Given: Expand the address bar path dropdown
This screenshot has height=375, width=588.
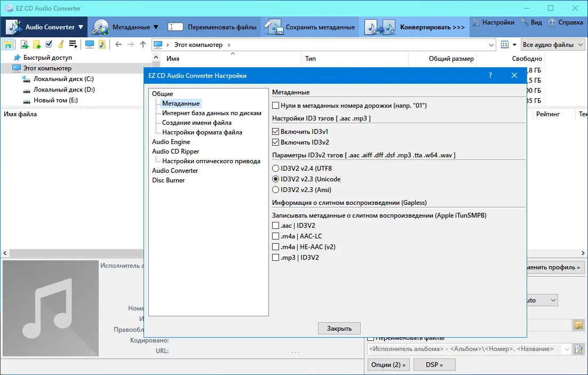Looking at the screenshot, I should [x=491, y=45].
